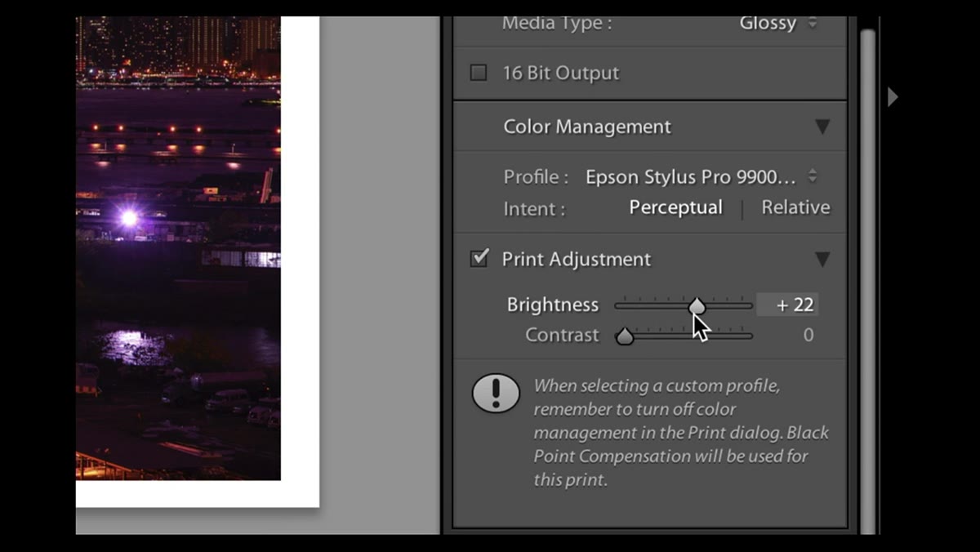Collapse the Color Management section triangle
Viewport: 980px width, 552px height.
[x=822, y=127]
